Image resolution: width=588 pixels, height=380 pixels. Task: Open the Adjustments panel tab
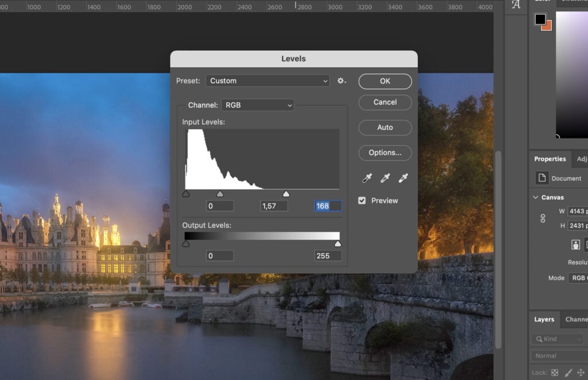click(x=581, y=159)
